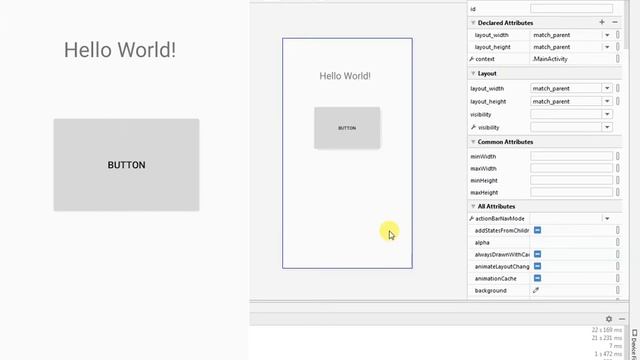640x360 pixels.
Task: Select the alwaysDrawnWithCache attribute label
Action: [502, 254]
